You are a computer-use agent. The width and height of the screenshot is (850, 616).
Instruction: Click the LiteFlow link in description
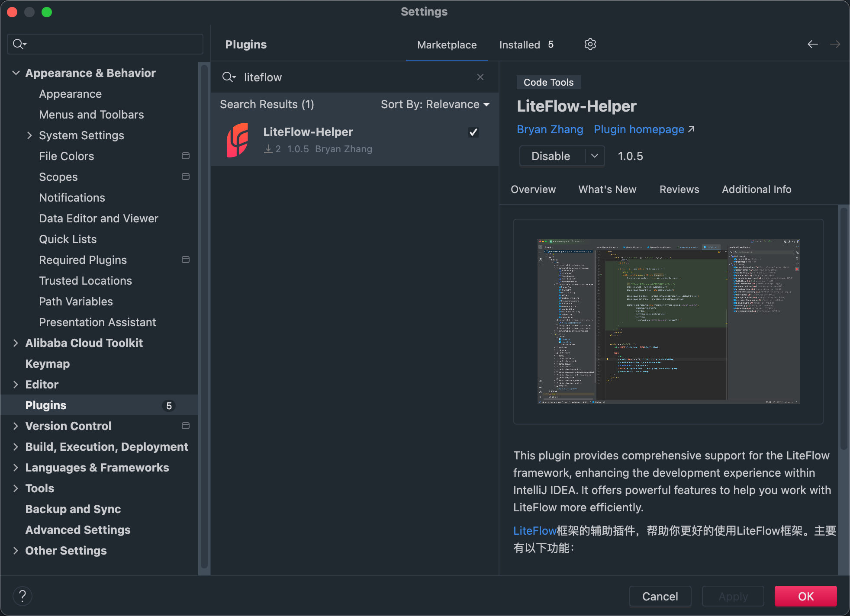pyautogui.click(x=534, y=531)
